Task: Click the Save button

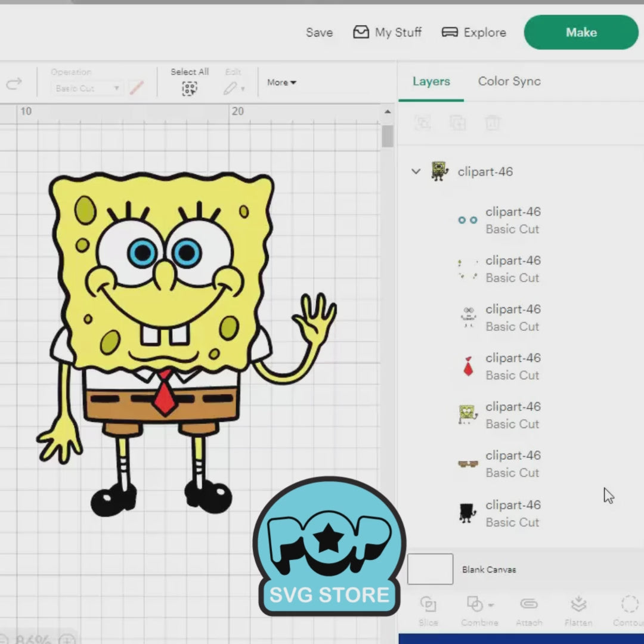Action: (319, 32)
